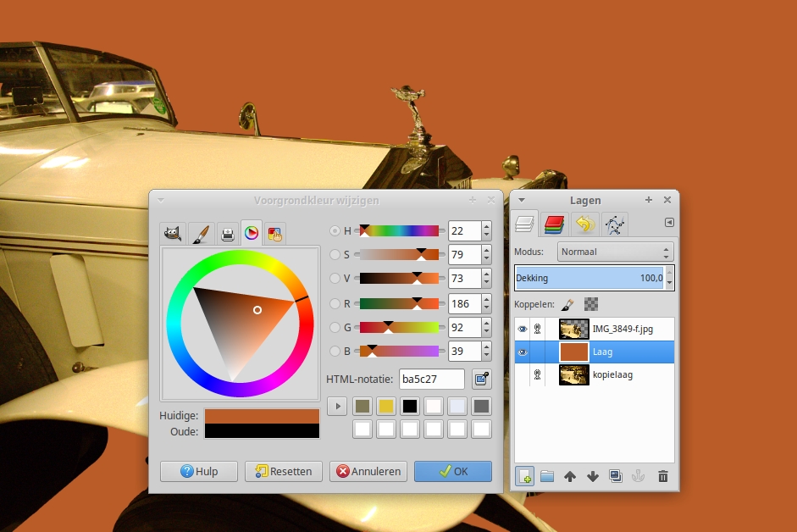Toggle lock pixels brush icon

pyautogui.click(x=567, y=304)
